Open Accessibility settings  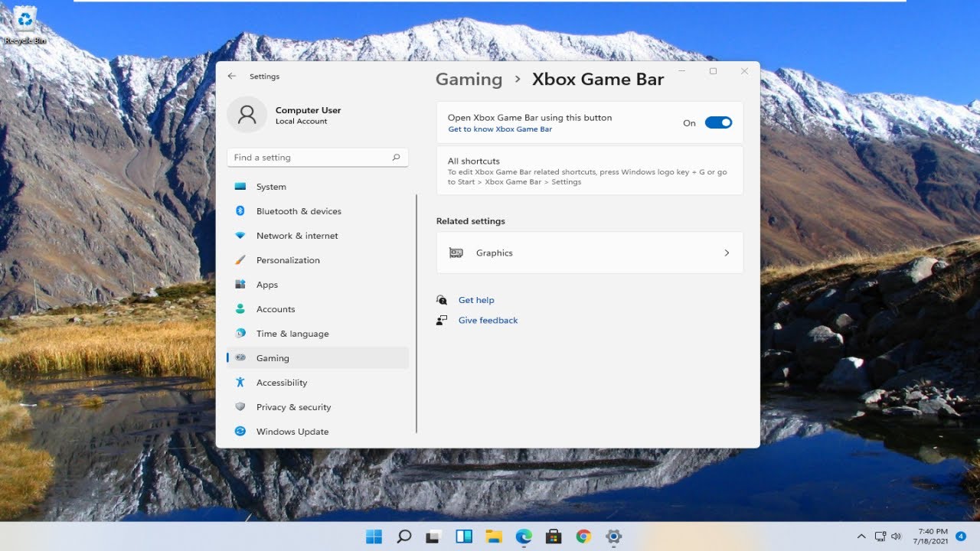click(318, 383)
